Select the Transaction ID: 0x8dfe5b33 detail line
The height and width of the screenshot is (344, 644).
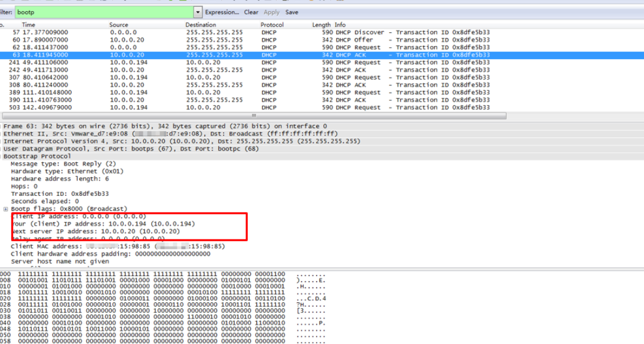pyautogui.click(x=60, y=193)
